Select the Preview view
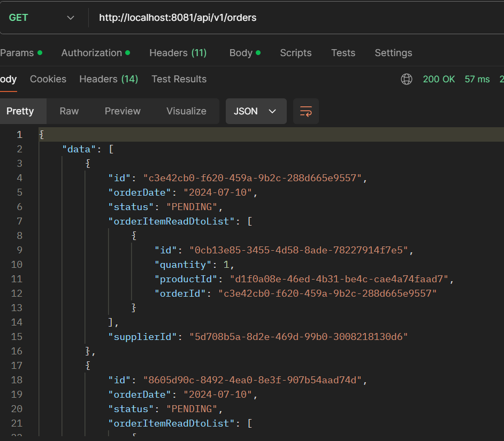504x441 pixels. [x=123, y=111]
